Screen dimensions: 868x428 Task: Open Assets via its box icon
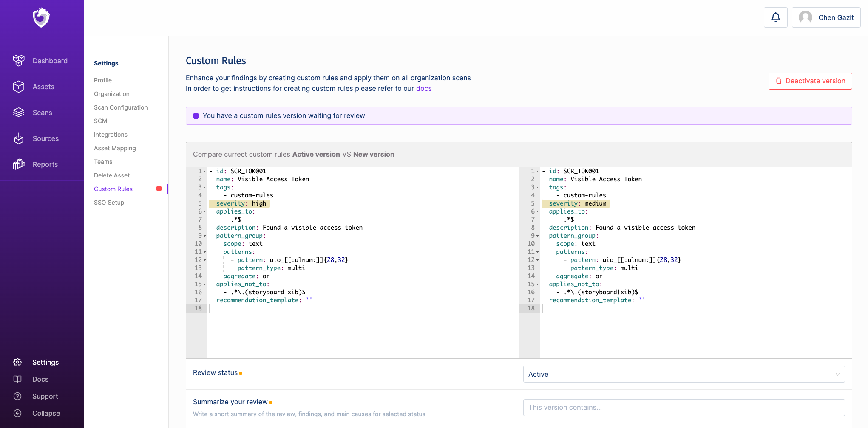(x=19, y=87)
